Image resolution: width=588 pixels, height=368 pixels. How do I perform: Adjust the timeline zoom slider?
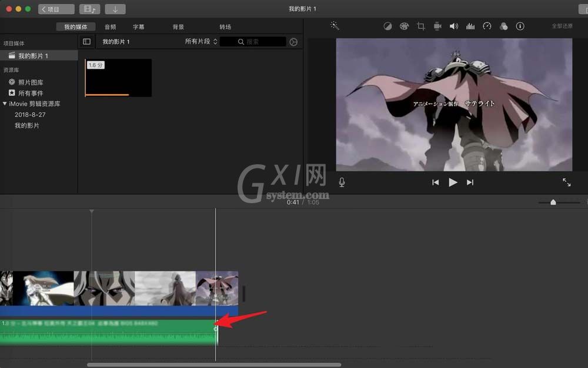(553, 203)
